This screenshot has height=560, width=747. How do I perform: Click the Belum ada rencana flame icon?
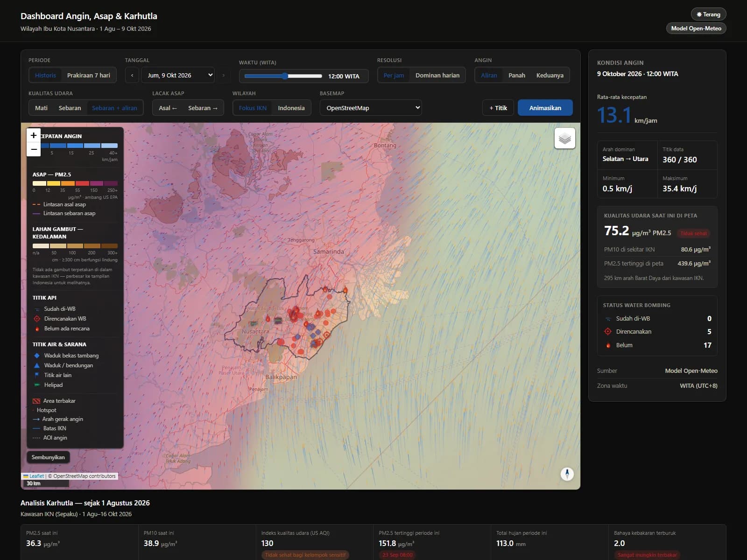point(37,329)
